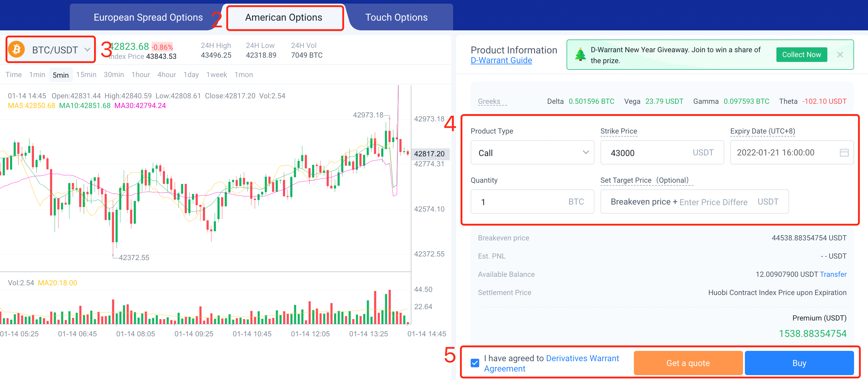This screenshot has height=380, width=868.
Task: Click the blue Buy button
Action: coord(799,363)
